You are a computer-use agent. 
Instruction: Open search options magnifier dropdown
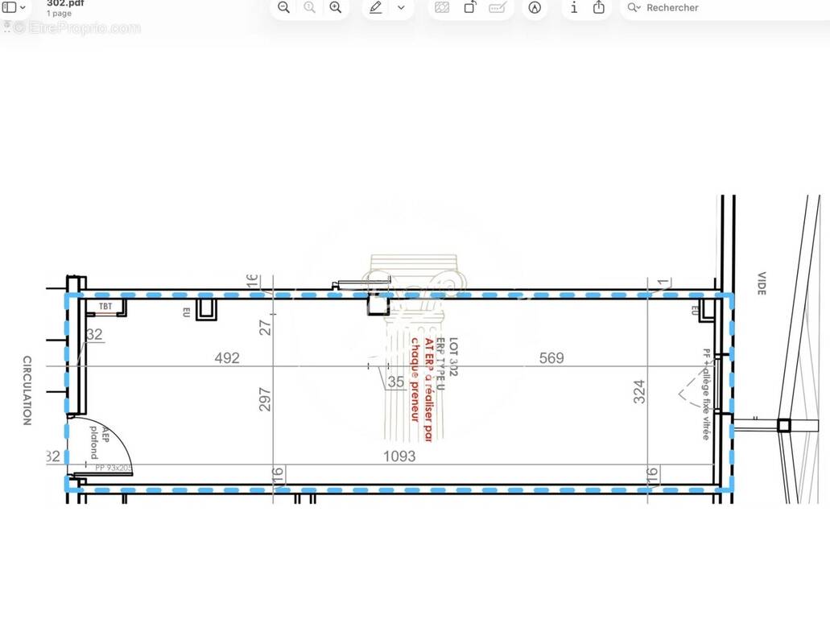click(x=634, y=7)
